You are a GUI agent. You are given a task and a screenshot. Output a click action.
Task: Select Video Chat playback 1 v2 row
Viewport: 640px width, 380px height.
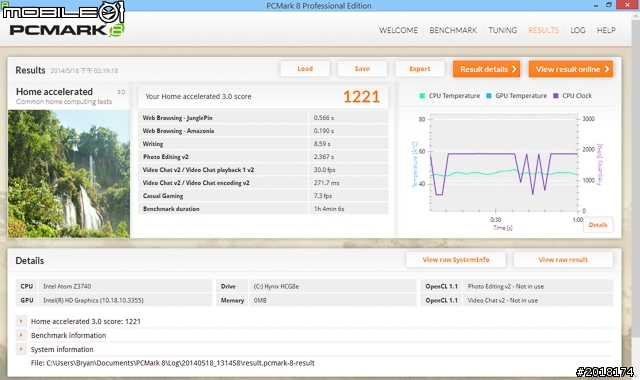pyautogui.click(x=263, y=170)
